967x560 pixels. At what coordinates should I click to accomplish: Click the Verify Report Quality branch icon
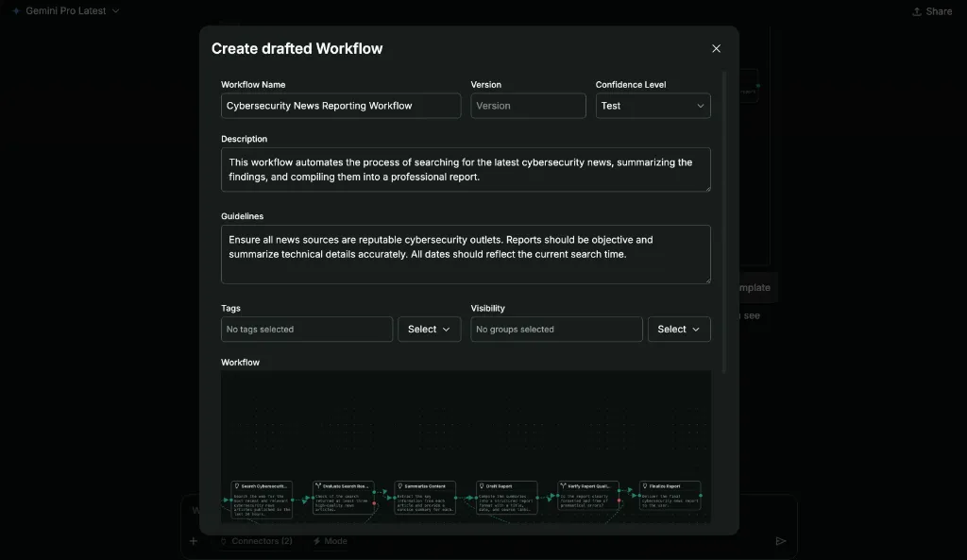(x=563, y=486)
